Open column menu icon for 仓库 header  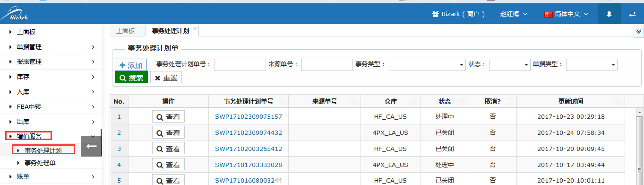[414, 102]
